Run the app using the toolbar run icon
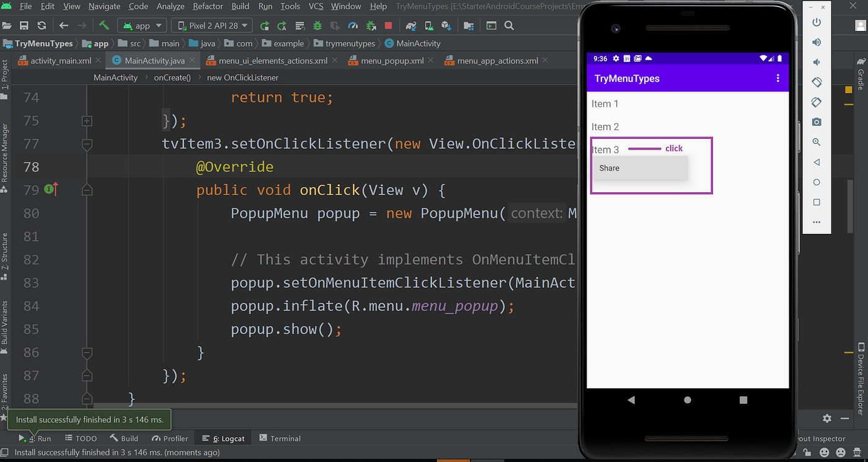The height and width of the screenshot is (462, 868). (x=264, y=25)
